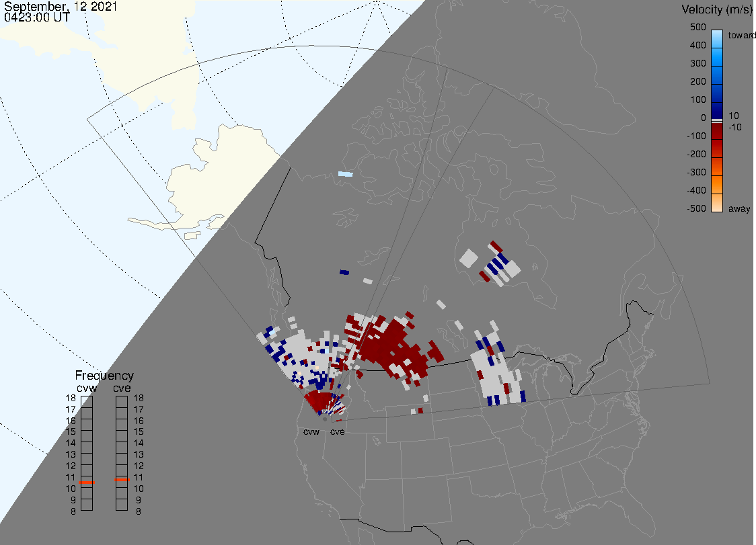Click the -300 label on velocity scale
Screen dimensions: 756x545
tap(696, 173)
